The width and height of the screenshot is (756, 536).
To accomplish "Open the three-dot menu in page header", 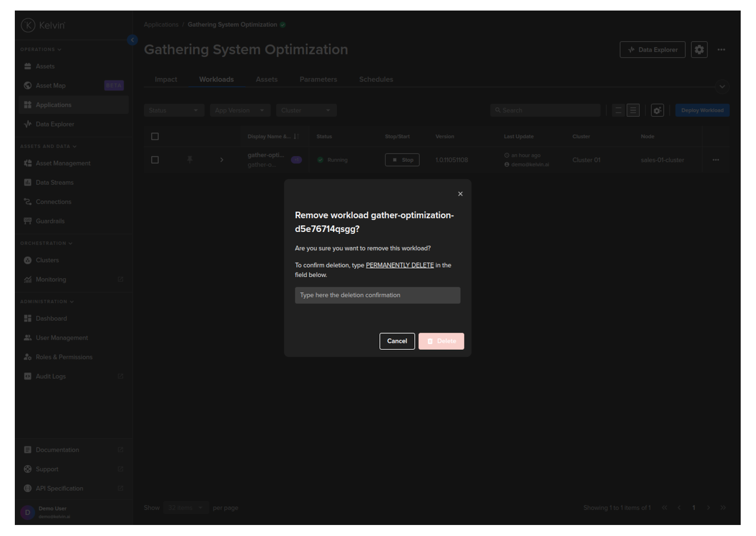I will (x=721, y=50).
